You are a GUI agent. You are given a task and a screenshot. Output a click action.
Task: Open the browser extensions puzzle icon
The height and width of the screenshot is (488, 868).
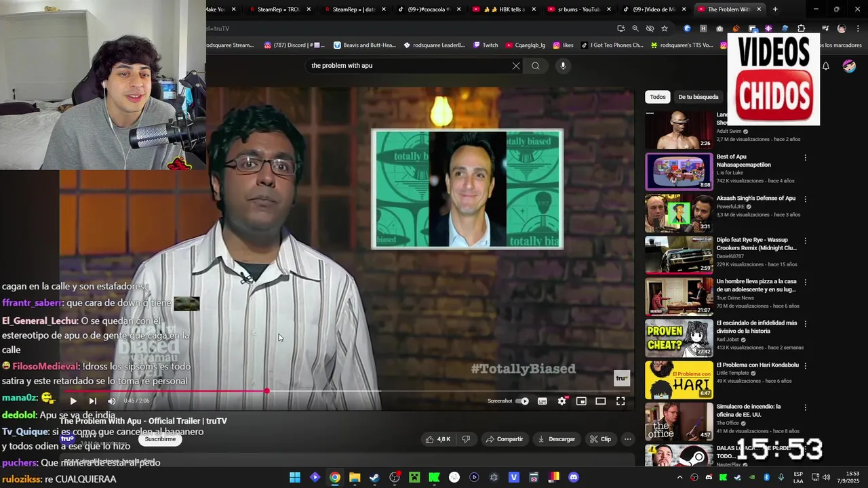tap(802, 28)
